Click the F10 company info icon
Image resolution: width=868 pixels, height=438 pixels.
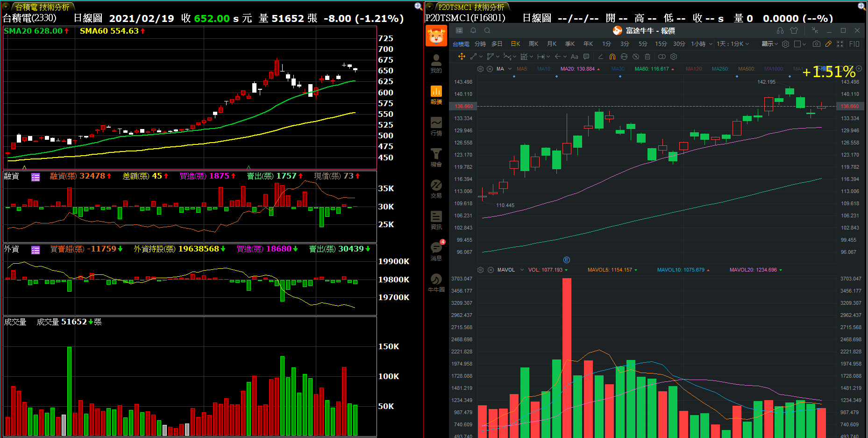854,43
